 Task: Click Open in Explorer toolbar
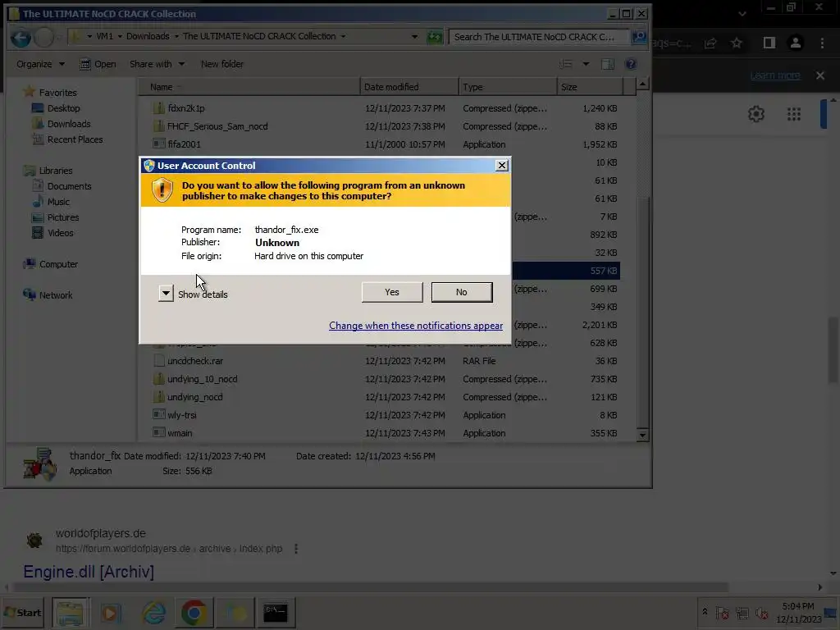pos(98,64)
